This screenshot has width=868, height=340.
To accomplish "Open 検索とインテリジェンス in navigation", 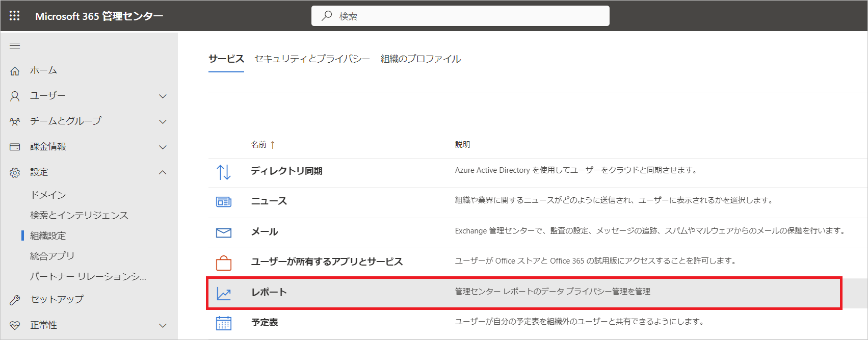I will 79,215.
